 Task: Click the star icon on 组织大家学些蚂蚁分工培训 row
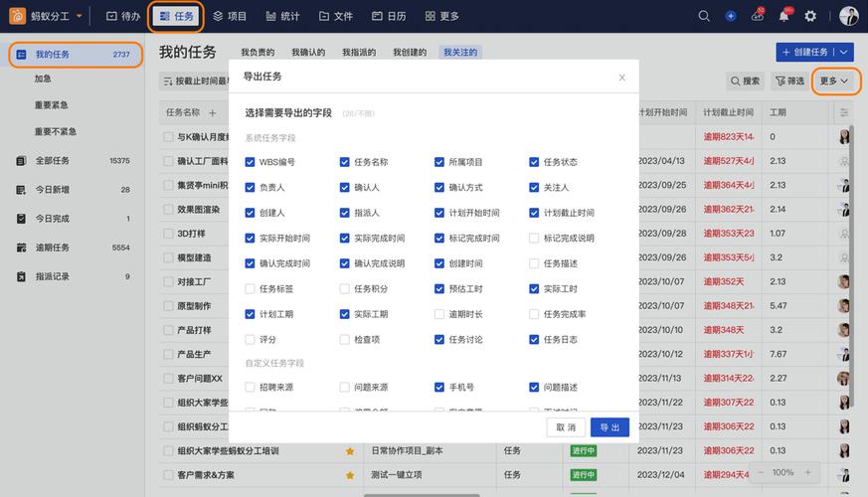tap(350, 451)
